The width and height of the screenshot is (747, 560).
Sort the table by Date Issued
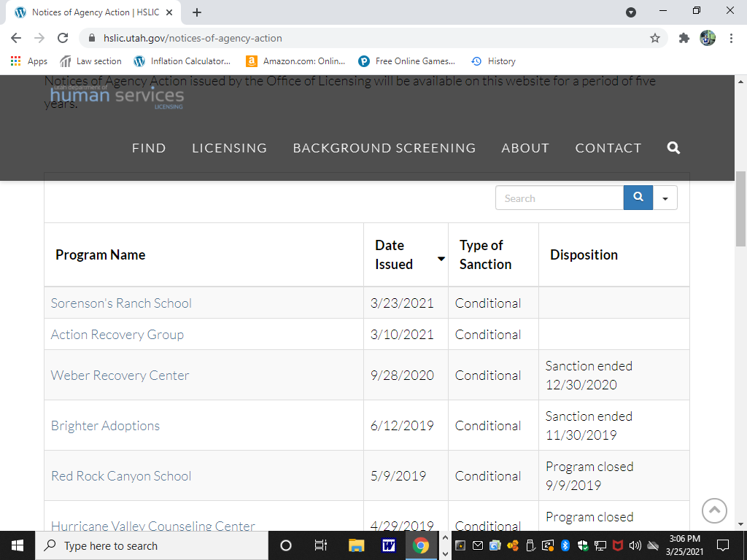click(x=406, y=254)
